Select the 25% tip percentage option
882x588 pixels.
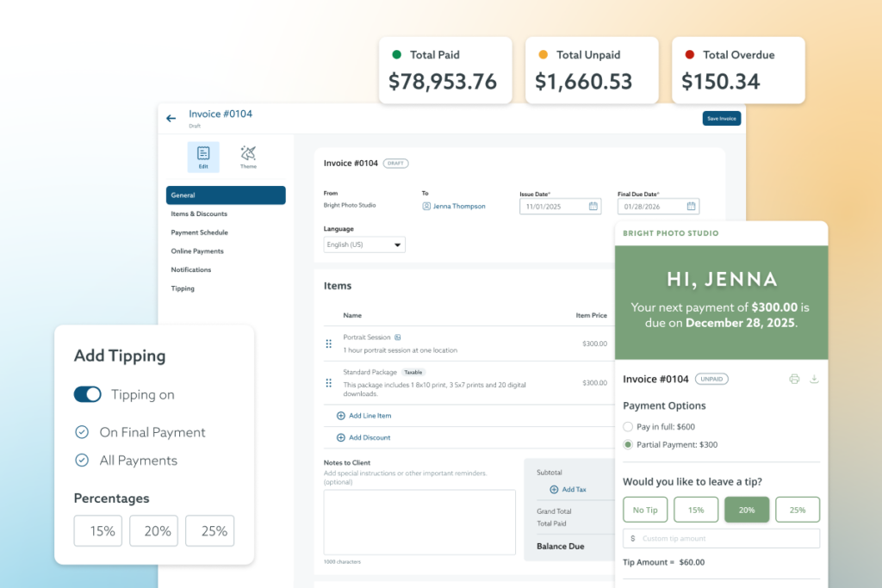(798, 510)
